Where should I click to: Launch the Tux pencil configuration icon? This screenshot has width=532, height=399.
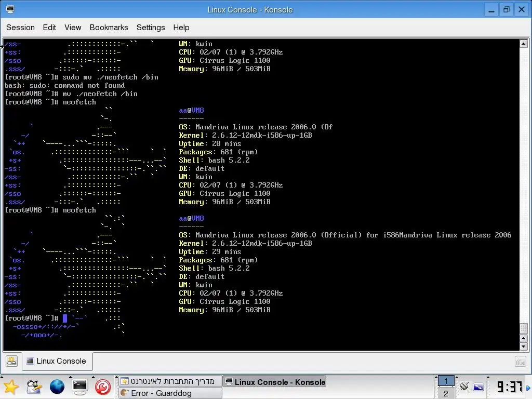34,387
